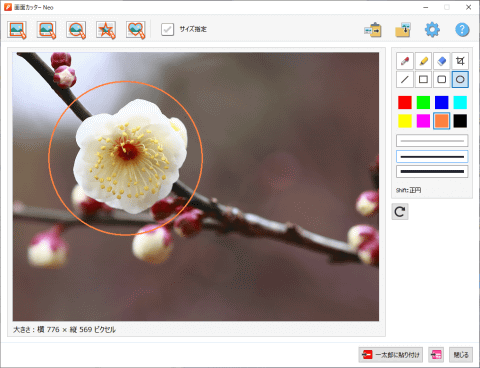Select the yellow highlighter tool
This screenshot has height=368, width=480.
coord(423,61)
